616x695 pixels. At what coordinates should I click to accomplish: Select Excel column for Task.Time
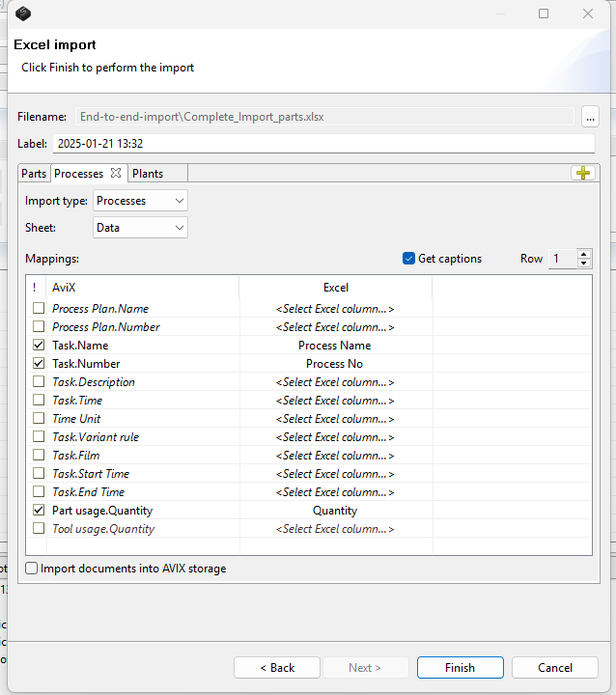(335, 401)
